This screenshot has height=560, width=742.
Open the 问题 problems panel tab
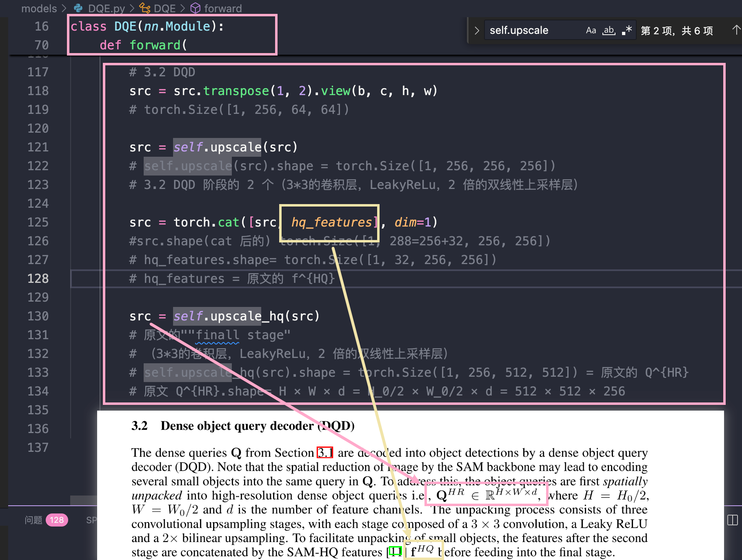pyautogui.click(x=33, y=520)
